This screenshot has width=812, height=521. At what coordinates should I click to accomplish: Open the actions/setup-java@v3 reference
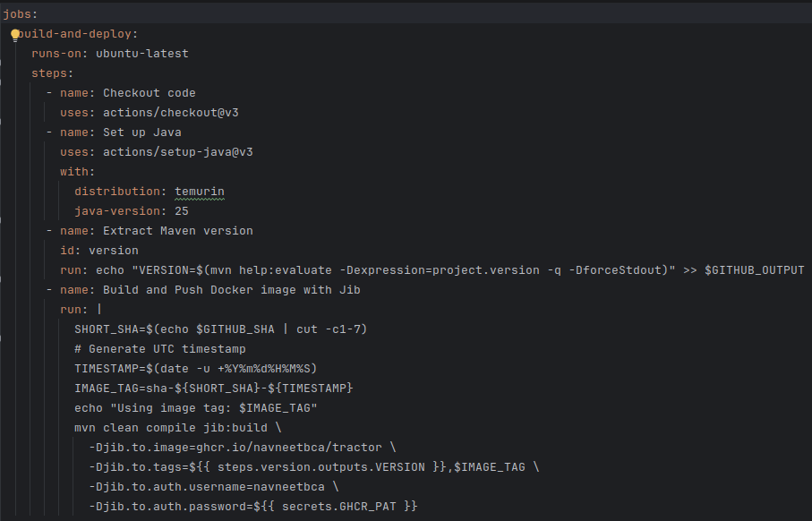[x=177, y=152]
